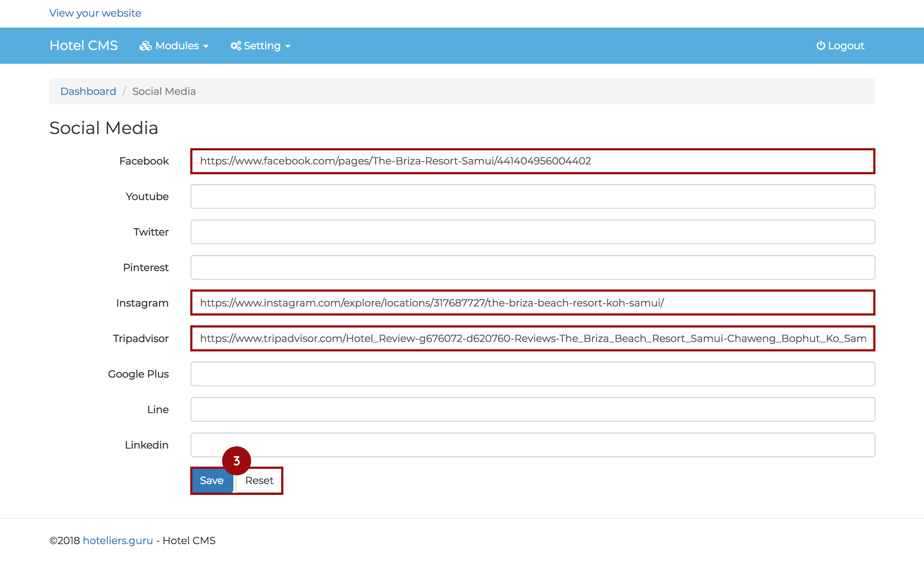This screenshot has width=924, height=563.
Task: Expand the Setting dropdown caret
Action: pyautogui.click(x=288, y=46)
